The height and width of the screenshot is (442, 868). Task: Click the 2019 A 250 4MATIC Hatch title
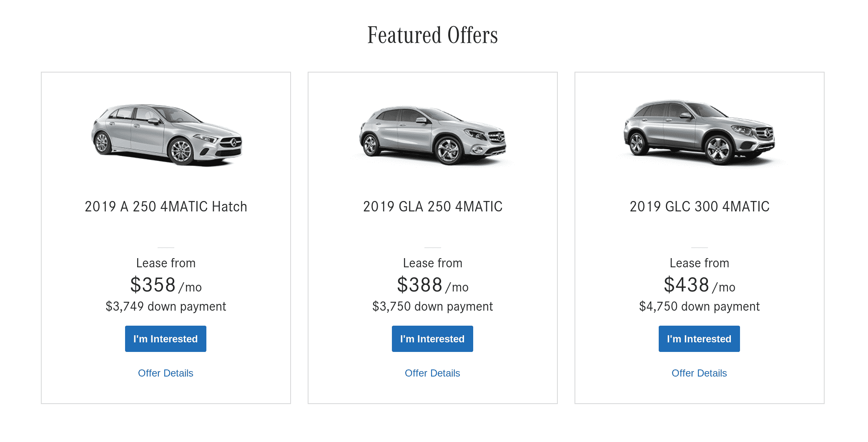[166, 207]
